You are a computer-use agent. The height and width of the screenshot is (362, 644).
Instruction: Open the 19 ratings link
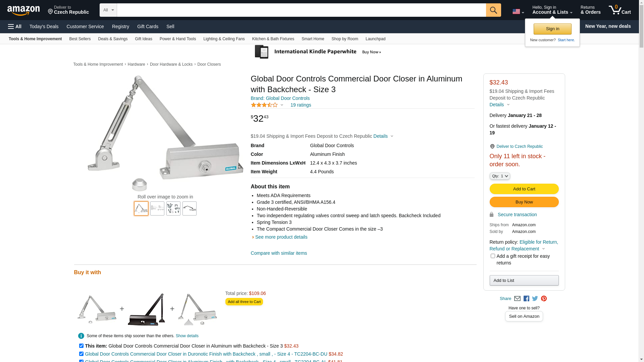coord(301,105)
